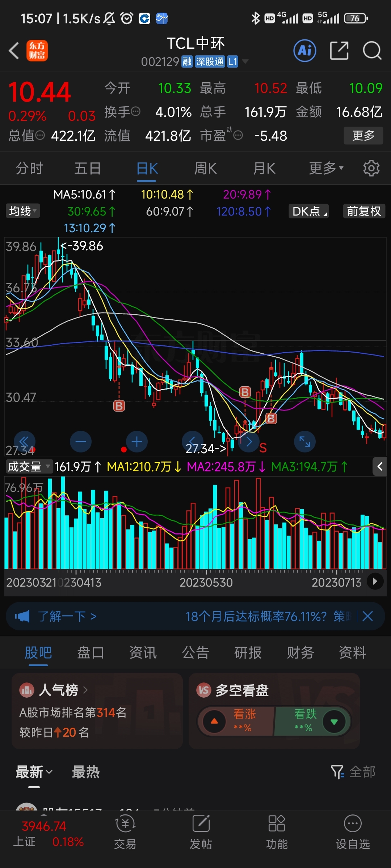Viewport: 391px width, 868px height.
Task: Switch to 资料 tab
Action: click(x=353, y=653)
